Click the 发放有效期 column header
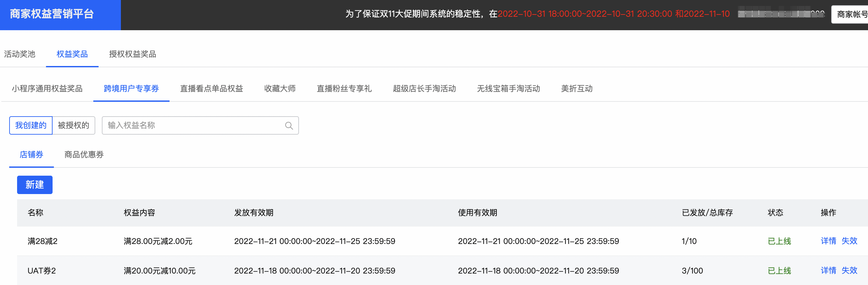Viewport: 868px width, 285px height. coord(254,213)
